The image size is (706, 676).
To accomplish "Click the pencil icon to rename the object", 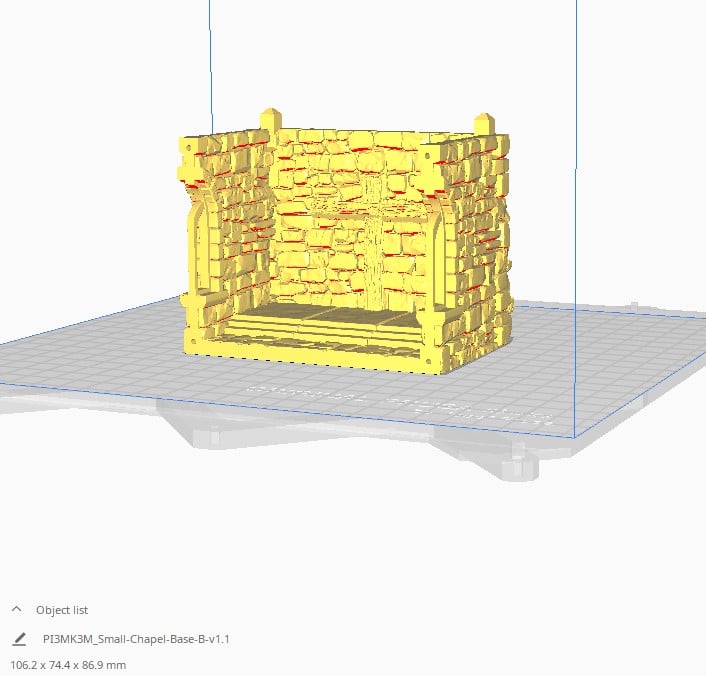I will (x=19, y=638).
